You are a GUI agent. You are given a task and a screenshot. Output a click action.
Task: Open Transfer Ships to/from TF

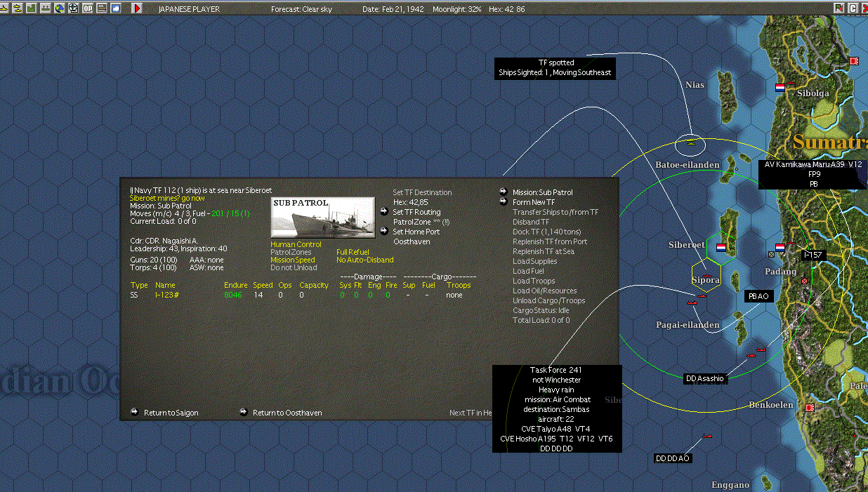pyautogui.click(x=555, y=212)
